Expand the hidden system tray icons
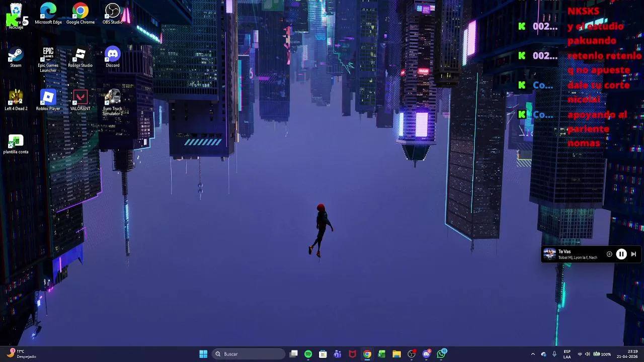This screenshot has height=362, width=644. [x=533, y=354]
